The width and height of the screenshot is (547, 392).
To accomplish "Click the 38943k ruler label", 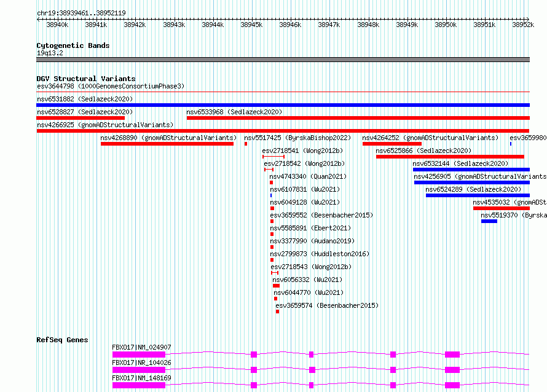I will click(174, 25).
